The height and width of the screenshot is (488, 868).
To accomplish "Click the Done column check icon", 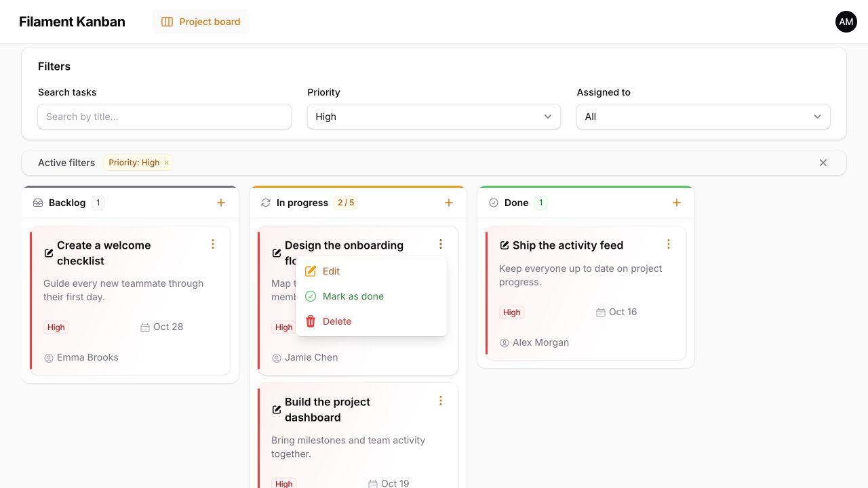I will (x=494, y=203).
